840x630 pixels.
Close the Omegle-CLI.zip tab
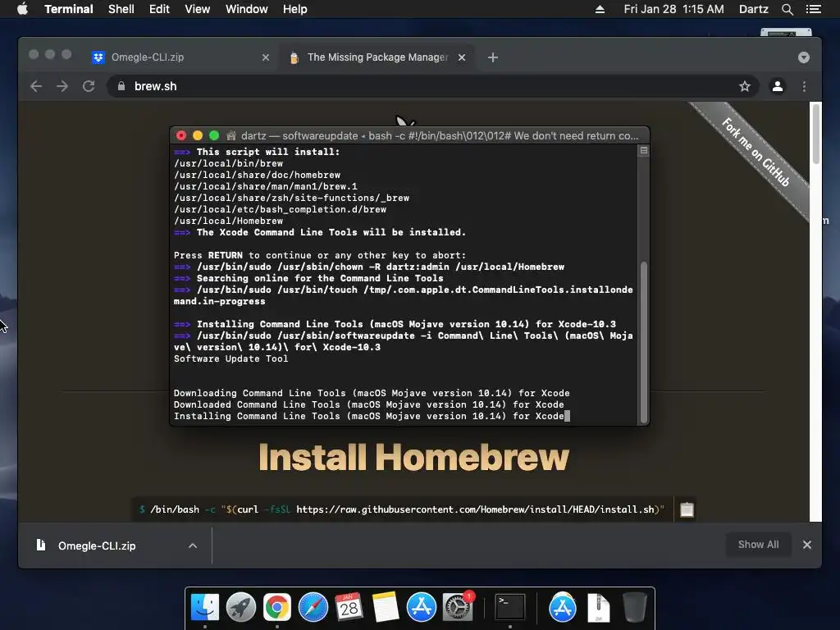point(265,57)
